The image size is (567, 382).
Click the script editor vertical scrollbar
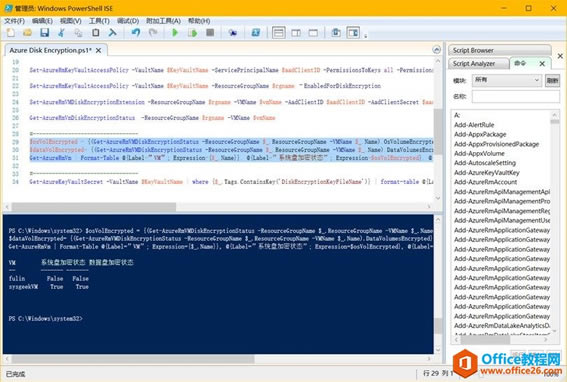[x=438, y=130]
